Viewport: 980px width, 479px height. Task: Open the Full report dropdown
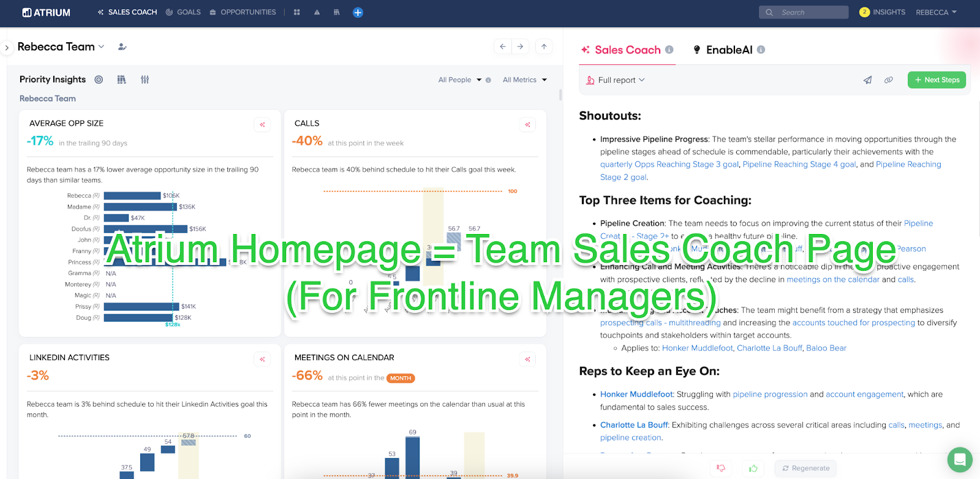tap(616, 80)
